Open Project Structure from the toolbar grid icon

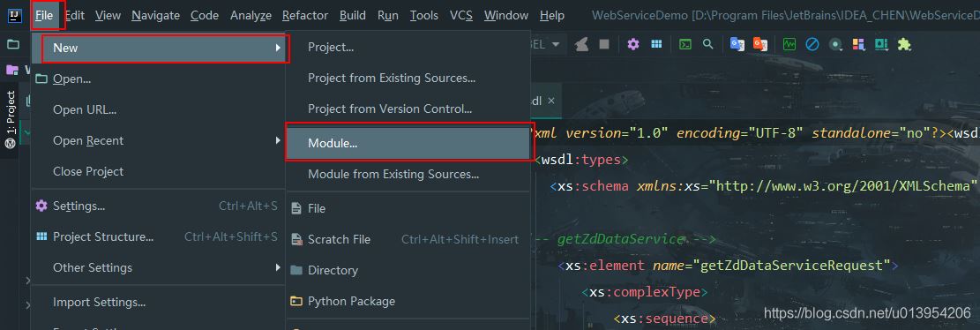tap(656, 44)
